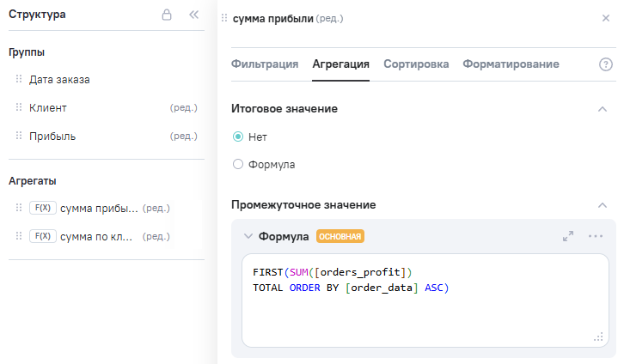Select the Прибыль group item
624x364 pixels.
(x=52, y=136)
